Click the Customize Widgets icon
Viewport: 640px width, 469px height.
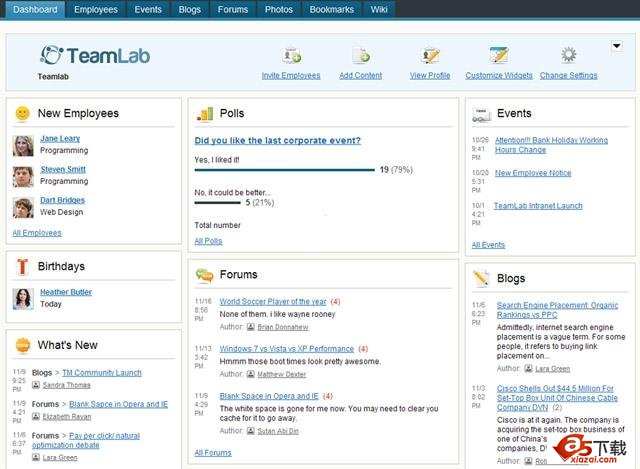[x=499, y=56]
